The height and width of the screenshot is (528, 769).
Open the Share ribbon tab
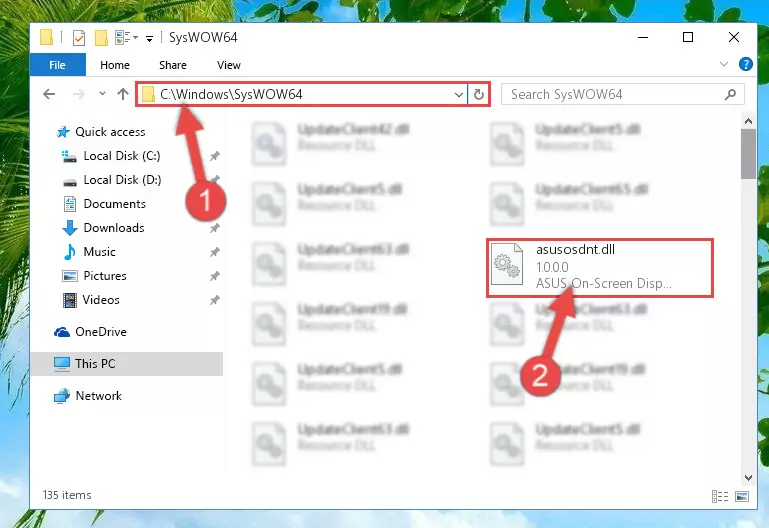tap(173, 65)
